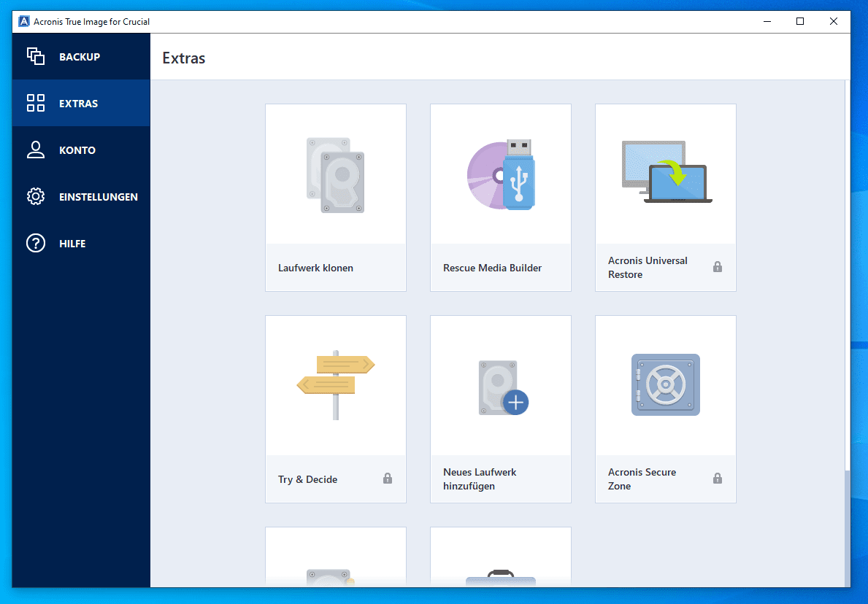Open the Backup section icon

coord(36,56)
